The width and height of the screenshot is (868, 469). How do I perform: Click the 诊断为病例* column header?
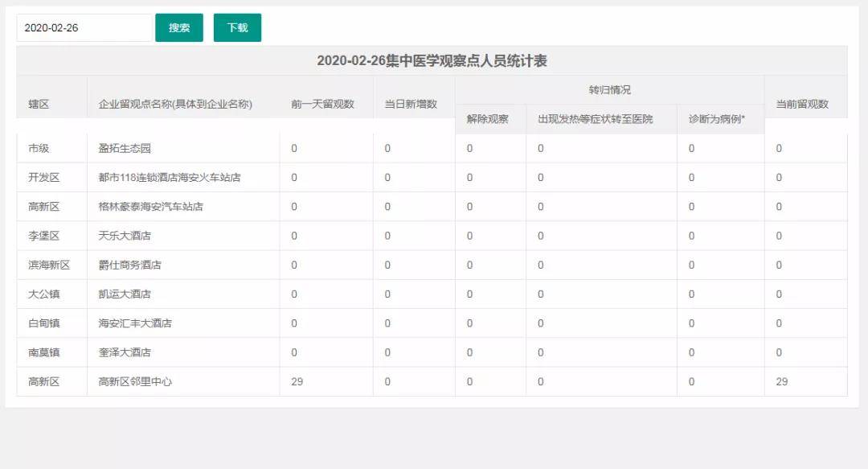point(716,119)
